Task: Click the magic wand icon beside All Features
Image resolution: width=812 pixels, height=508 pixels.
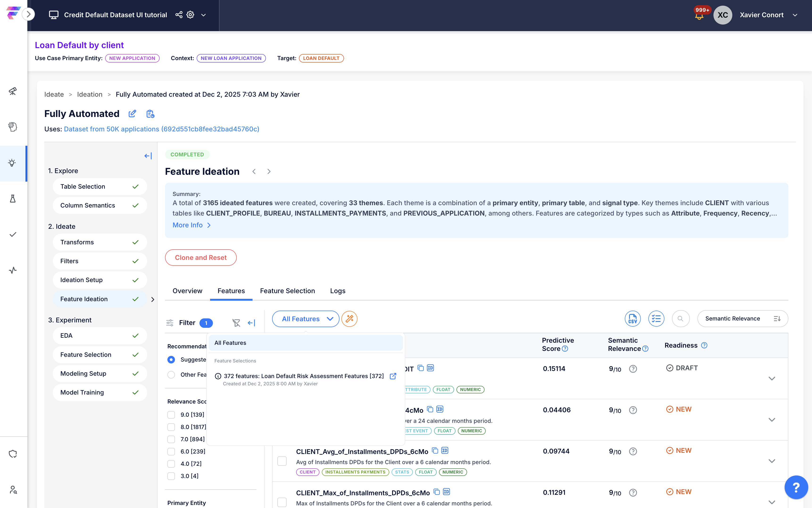Action: (x=349, y=319)
